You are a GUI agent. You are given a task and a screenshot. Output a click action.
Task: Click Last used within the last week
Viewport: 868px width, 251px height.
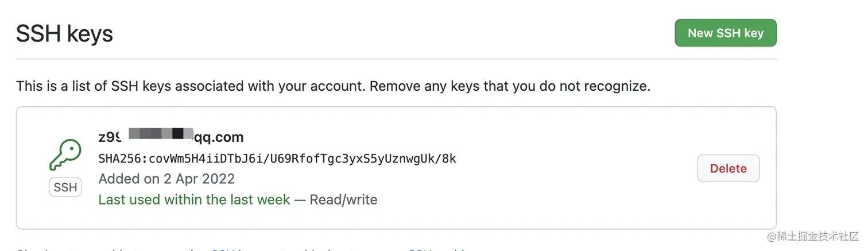tap(194, 200)
